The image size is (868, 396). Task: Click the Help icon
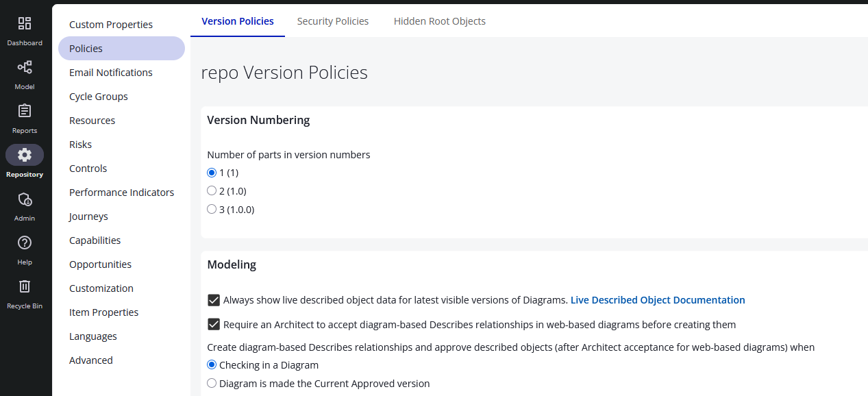pos(25,248)
